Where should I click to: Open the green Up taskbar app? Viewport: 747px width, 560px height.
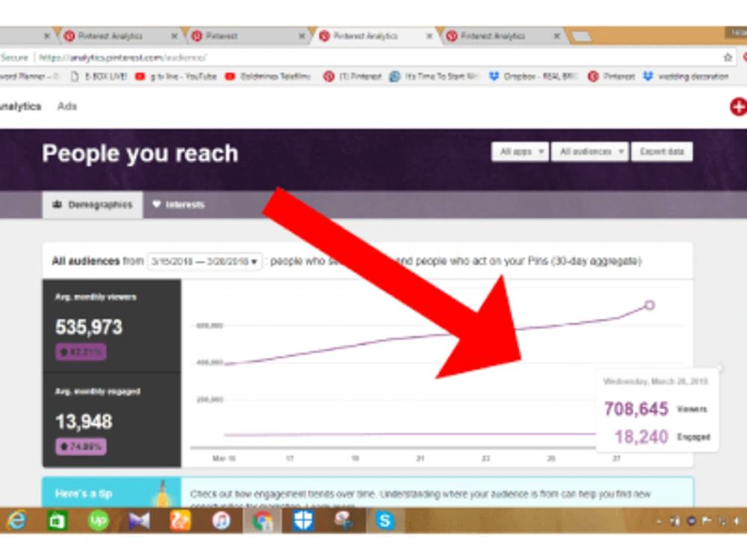pyautogui.click(x=98, y=520)
